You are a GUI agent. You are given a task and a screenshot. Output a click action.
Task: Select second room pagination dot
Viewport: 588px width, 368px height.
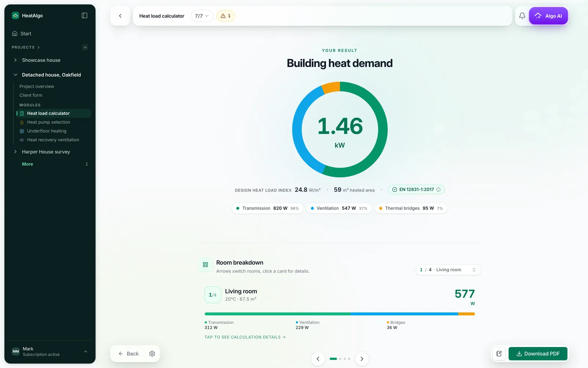click(340, 359)
